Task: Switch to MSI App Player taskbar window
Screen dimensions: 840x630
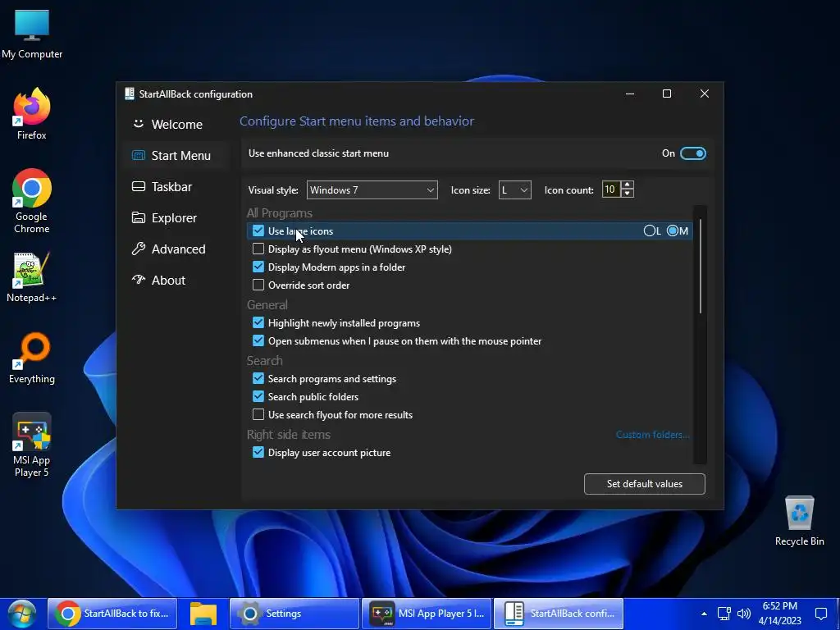Action: (427, 614)
